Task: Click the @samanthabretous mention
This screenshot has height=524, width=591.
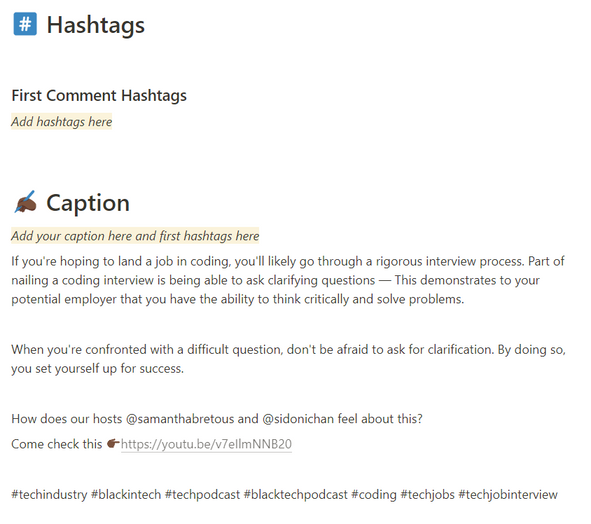Action: [x=180, y=419]
